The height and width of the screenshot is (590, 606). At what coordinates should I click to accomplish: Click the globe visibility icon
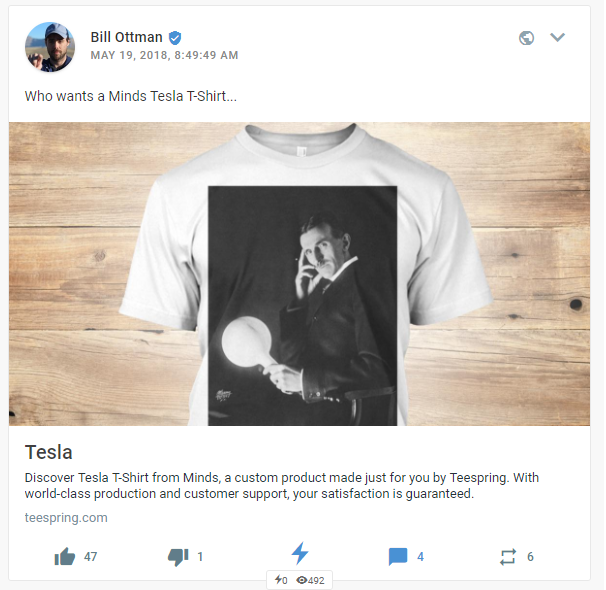pyautogui.click(x=526, y=38)
